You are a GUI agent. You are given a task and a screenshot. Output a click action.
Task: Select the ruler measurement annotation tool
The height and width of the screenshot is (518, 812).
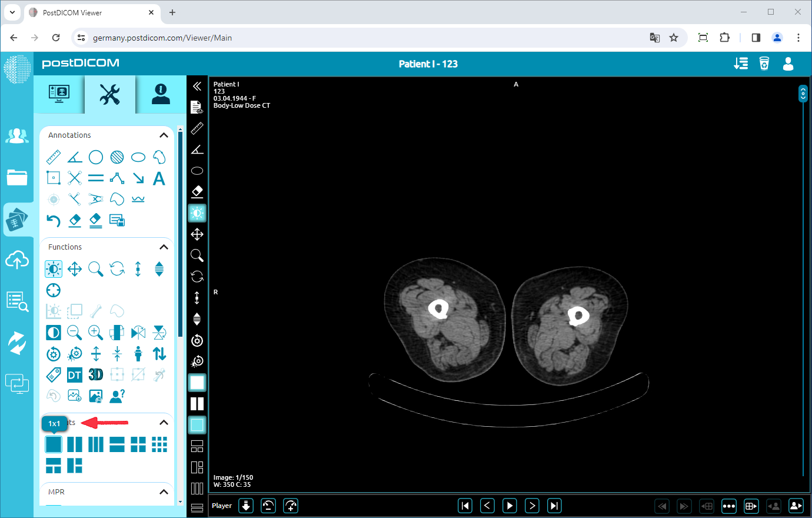point(54,157)
